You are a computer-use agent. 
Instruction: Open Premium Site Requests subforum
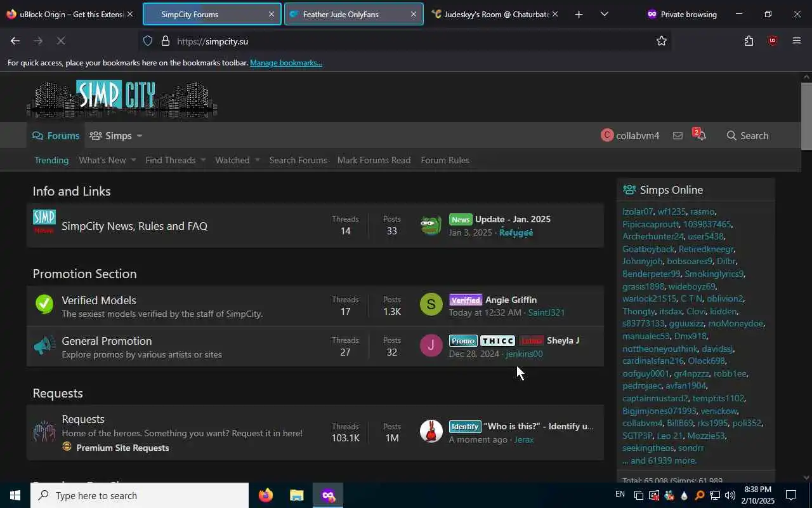122,448
